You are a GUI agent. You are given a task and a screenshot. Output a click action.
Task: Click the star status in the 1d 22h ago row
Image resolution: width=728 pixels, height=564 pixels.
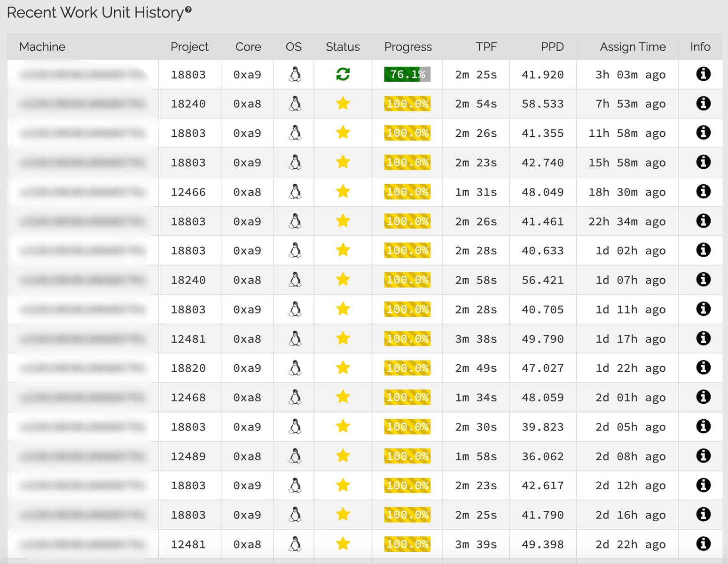pos(343,368)
